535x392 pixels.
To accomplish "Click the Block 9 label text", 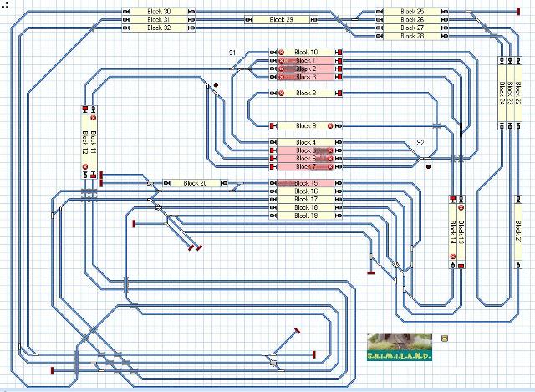I will tap(306, 126).
